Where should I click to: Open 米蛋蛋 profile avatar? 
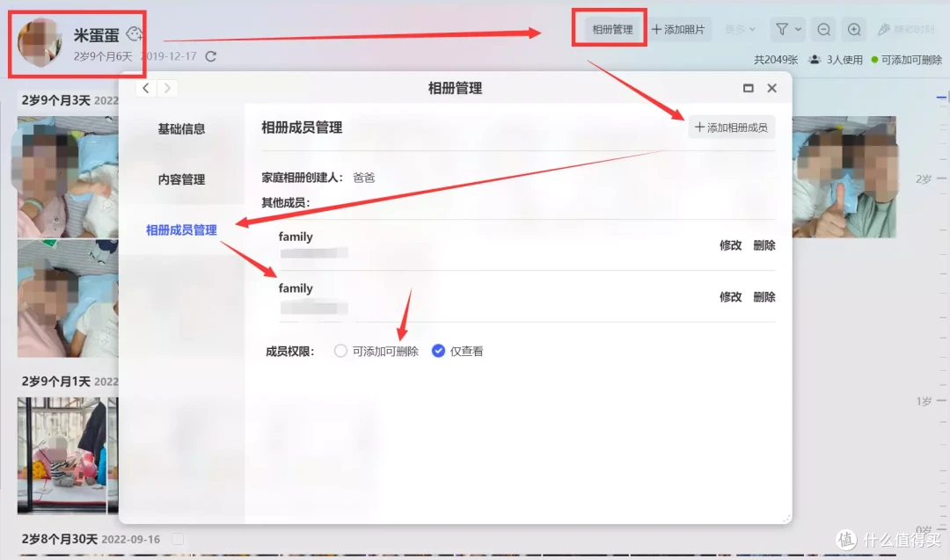point(38,42)
